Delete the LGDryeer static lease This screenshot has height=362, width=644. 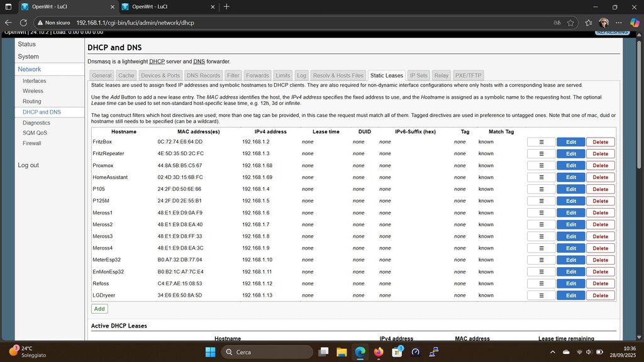(x=600, y=295)
